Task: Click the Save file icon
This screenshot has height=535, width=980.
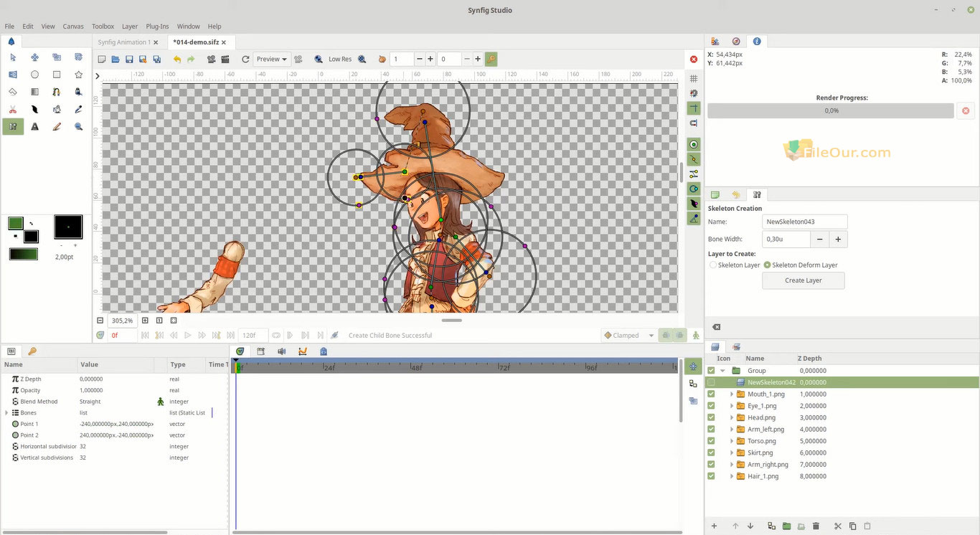Action: point(129,60)
